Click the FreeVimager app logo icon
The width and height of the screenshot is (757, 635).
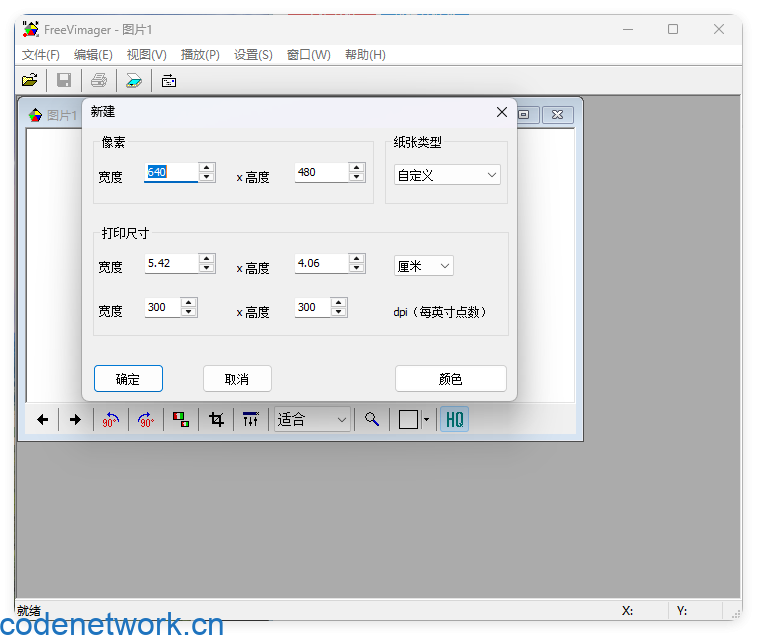pyautogui.click(x=31, y=29)
